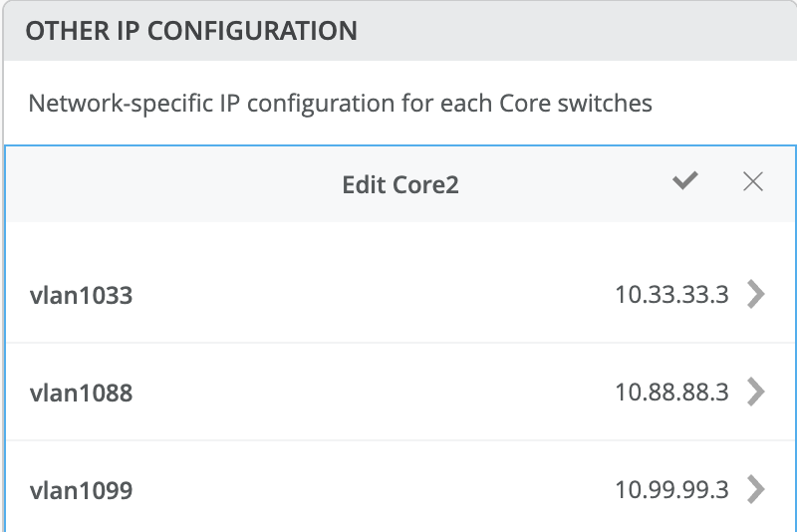Screen dimensions: 797x532
Task: Click the 10.88.88.3 IP address value
Action: click(x=672, y=393)
